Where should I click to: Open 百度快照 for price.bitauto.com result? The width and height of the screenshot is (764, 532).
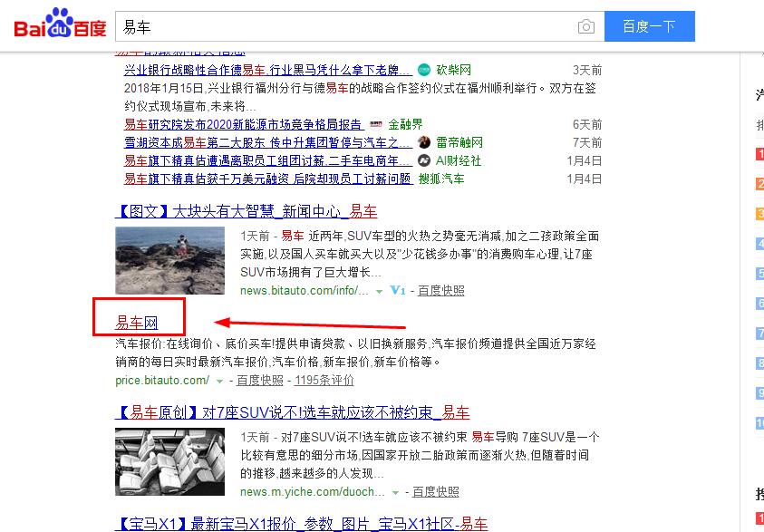click(x=260, y=381)
